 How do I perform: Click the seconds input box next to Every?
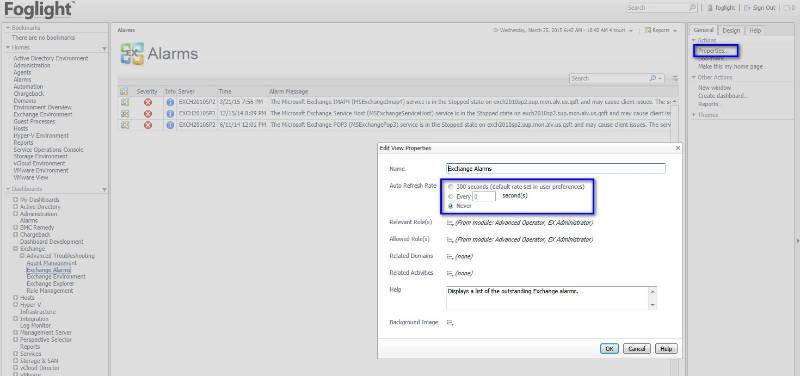[x=483, y=196]
